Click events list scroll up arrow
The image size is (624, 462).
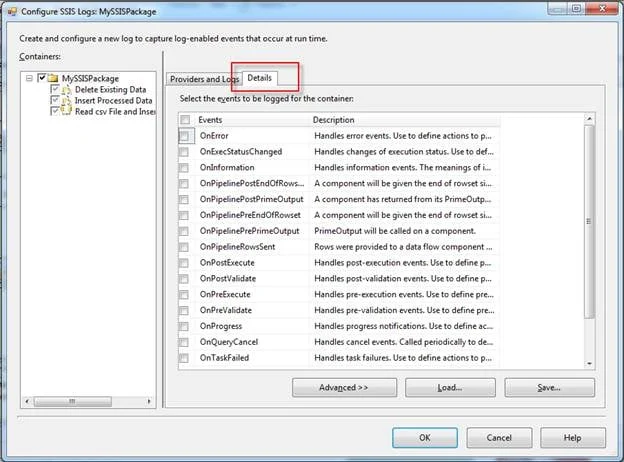pyautogui.click(x=589, y=119)
